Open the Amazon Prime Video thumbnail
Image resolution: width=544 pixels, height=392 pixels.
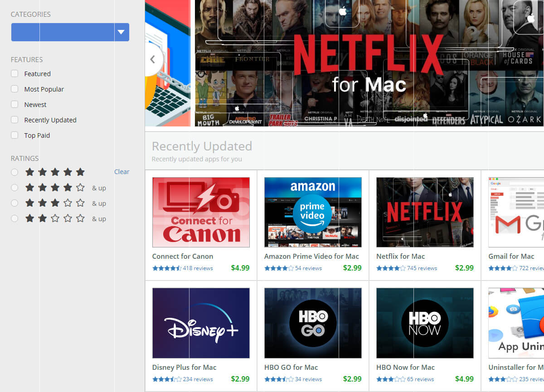point(313,212)
